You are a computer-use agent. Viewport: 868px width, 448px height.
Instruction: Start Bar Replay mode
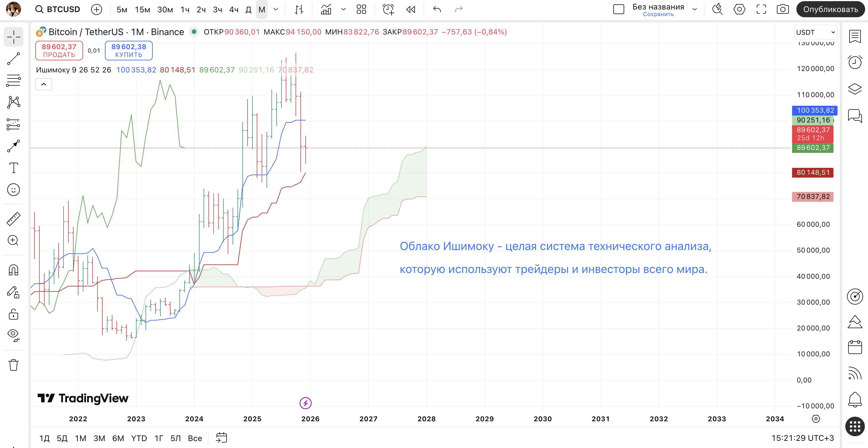click(410, 9)
